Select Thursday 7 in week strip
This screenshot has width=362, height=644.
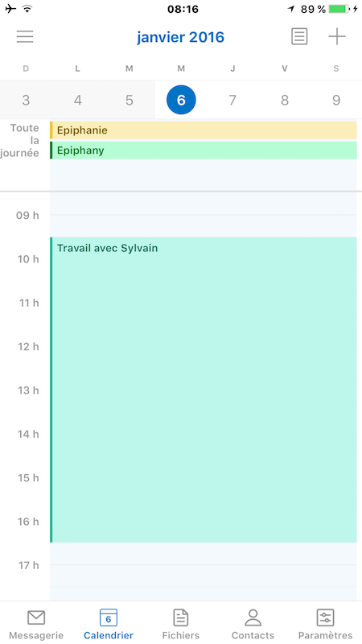pos(232,100)
